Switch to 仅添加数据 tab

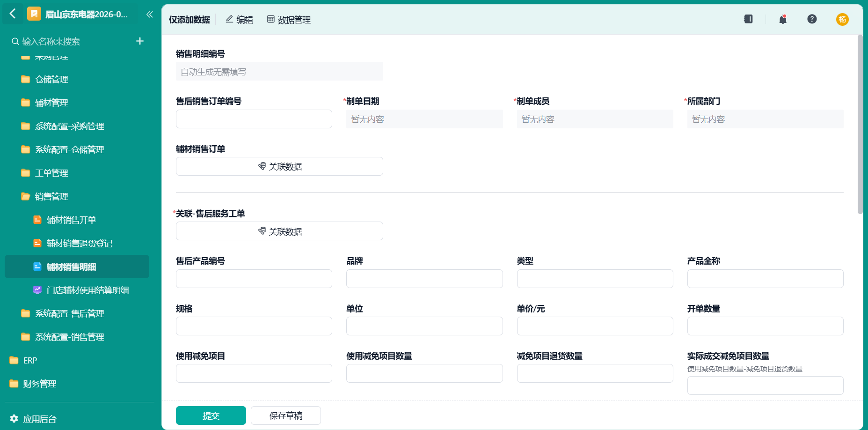(x=190, y=20)
